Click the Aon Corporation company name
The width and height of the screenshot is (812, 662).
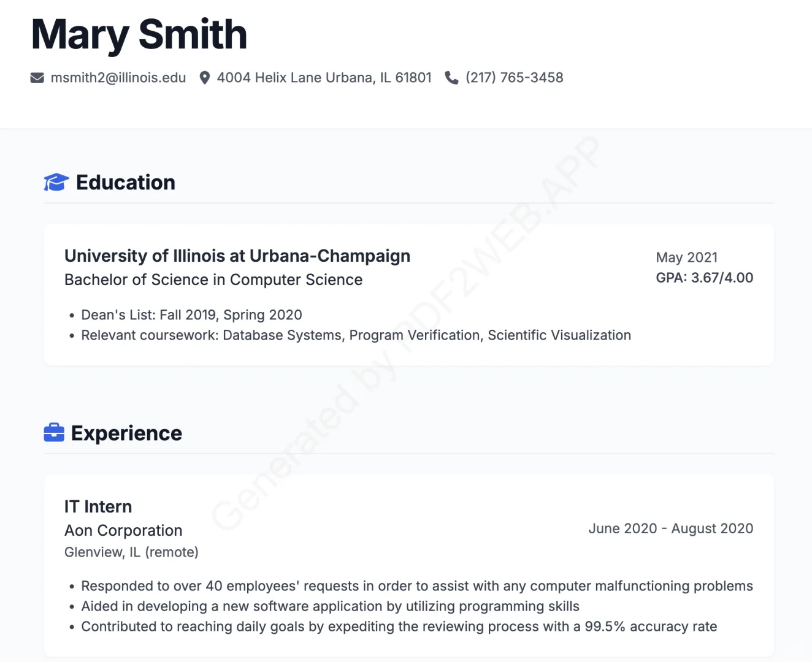click(x=123, y=530)
